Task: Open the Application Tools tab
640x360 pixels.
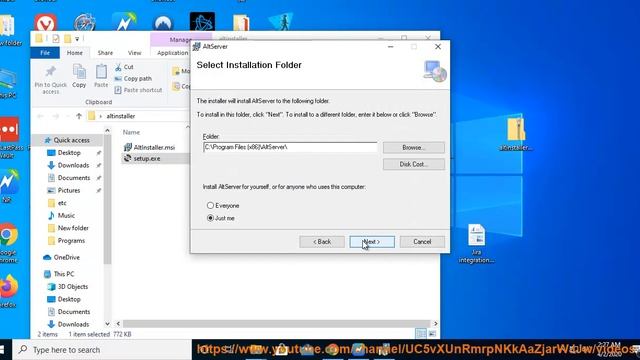Action: (x=172, y=53)
